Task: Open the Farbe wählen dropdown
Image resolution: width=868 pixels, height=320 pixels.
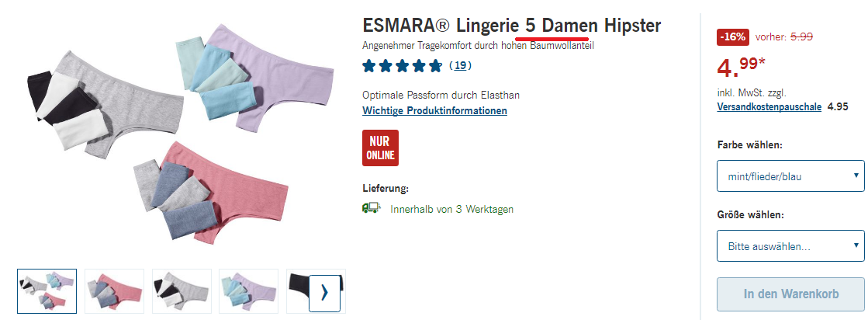Action: [x=790, y=176]
